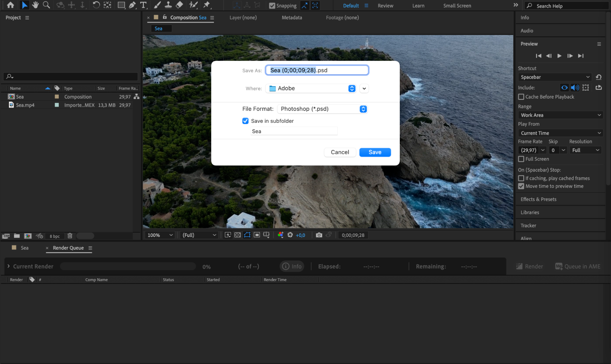Open the File Format Photoshop dropdown
The height and width of the screenshot is (364, 611).
coord(322,109)
